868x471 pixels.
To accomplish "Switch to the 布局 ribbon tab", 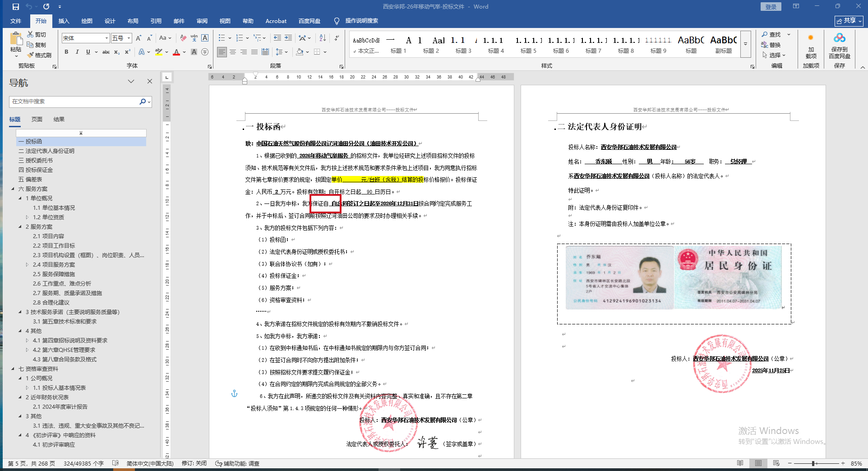I will point(133,21).
